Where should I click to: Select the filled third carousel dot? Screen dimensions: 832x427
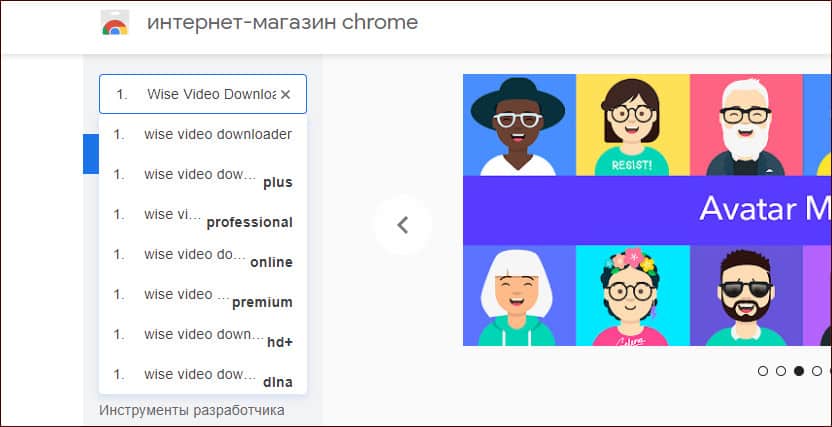(x=799, y=371)
